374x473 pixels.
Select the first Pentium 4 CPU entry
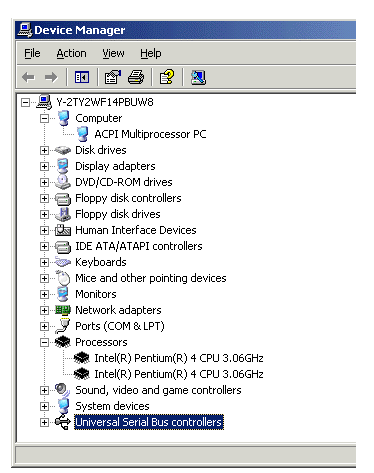(179, 358)
